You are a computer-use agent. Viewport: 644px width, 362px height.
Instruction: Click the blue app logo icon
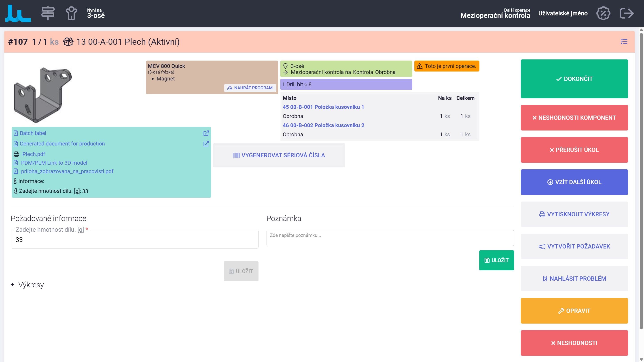click(18, 13)
